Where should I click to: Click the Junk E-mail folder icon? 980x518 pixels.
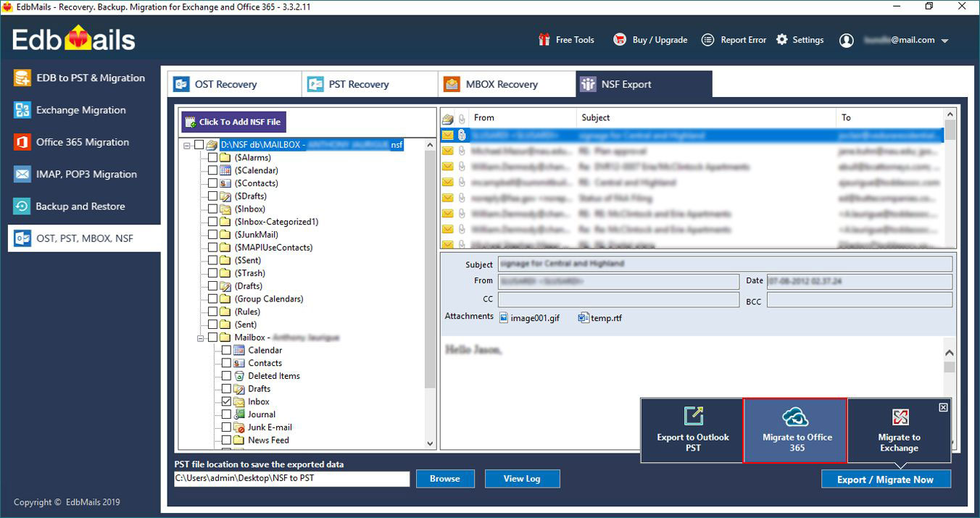tap(239, 427)
